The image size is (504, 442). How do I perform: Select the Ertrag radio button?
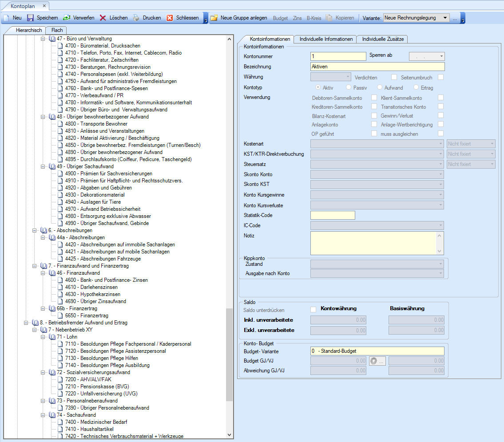tap(416, 87)
